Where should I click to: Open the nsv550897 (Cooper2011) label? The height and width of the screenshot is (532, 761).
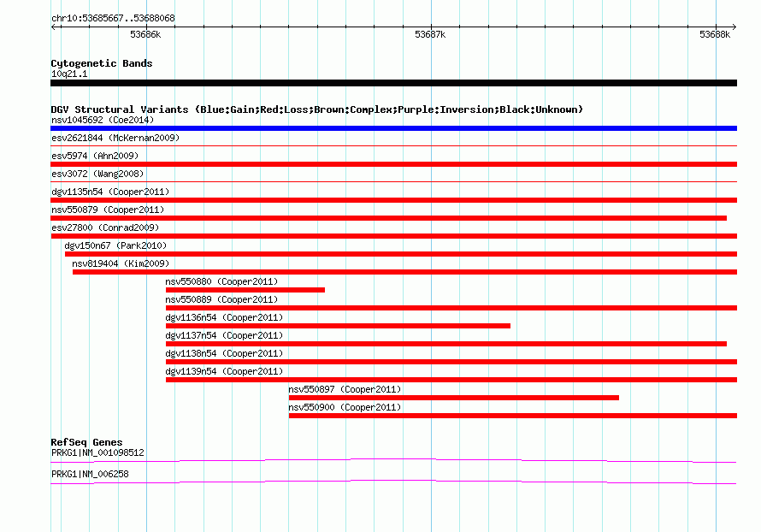[x=345, y=389]
